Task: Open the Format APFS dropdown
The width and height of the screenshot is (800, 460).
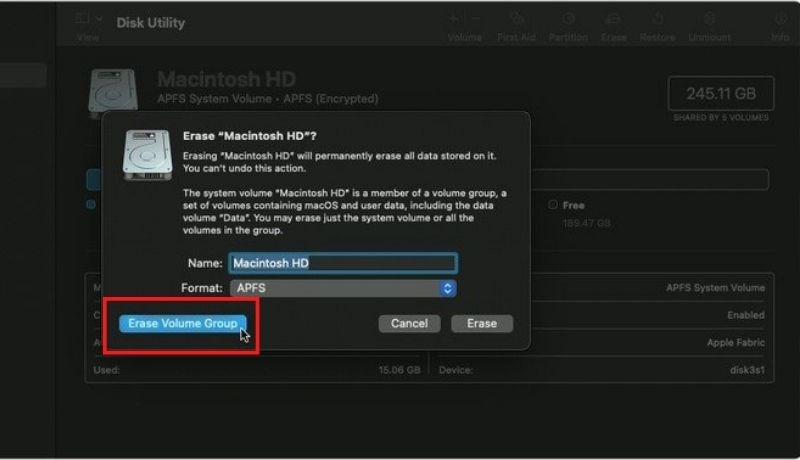Action: pyautogui.click(x=343, y=288)
